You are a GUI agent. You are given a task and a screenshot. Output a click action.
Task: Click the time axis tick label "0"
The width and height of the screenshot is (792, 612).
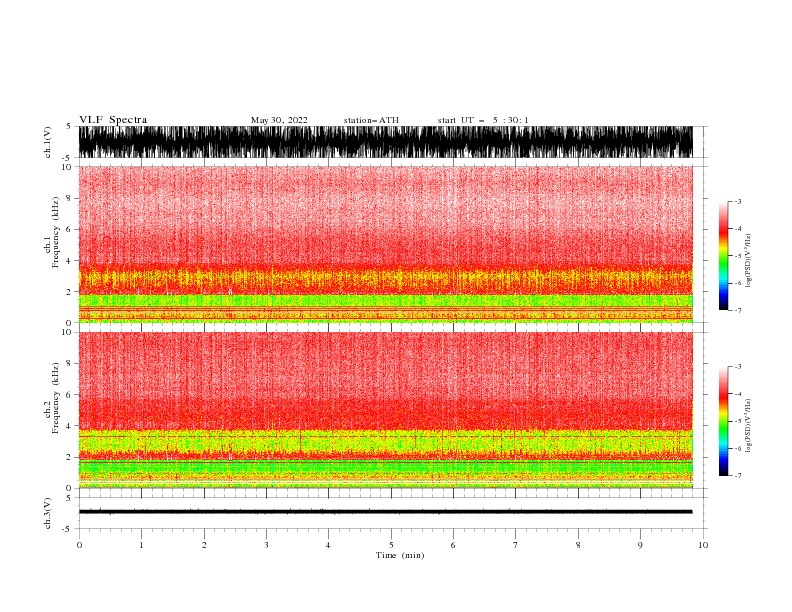[x=79, y=545]
